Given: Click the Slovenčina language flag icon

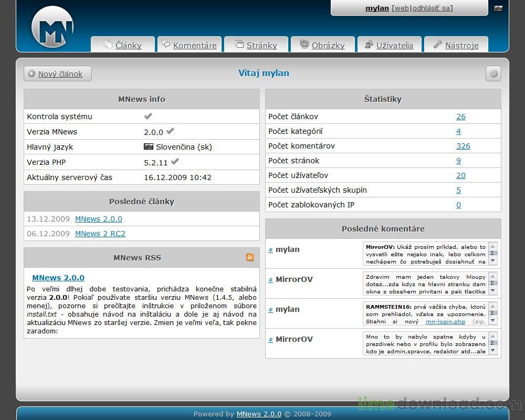Looking at the screenshot, I should coord(149,146).
